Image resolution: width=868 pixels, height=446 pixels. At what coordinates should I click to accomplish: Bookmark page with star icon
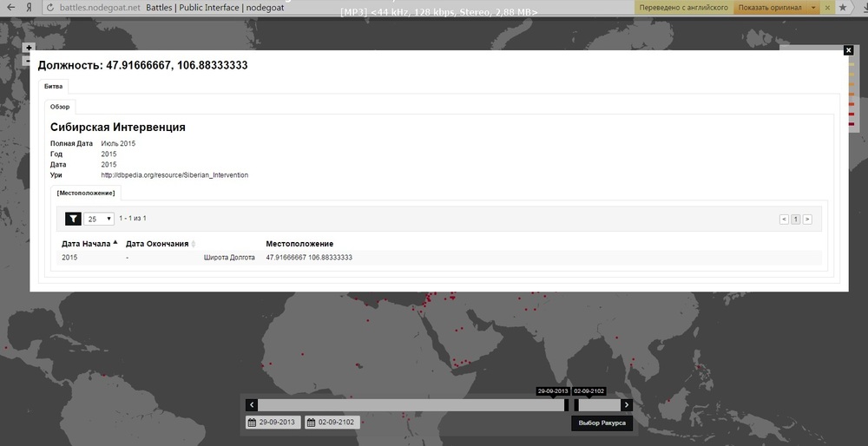843,7
